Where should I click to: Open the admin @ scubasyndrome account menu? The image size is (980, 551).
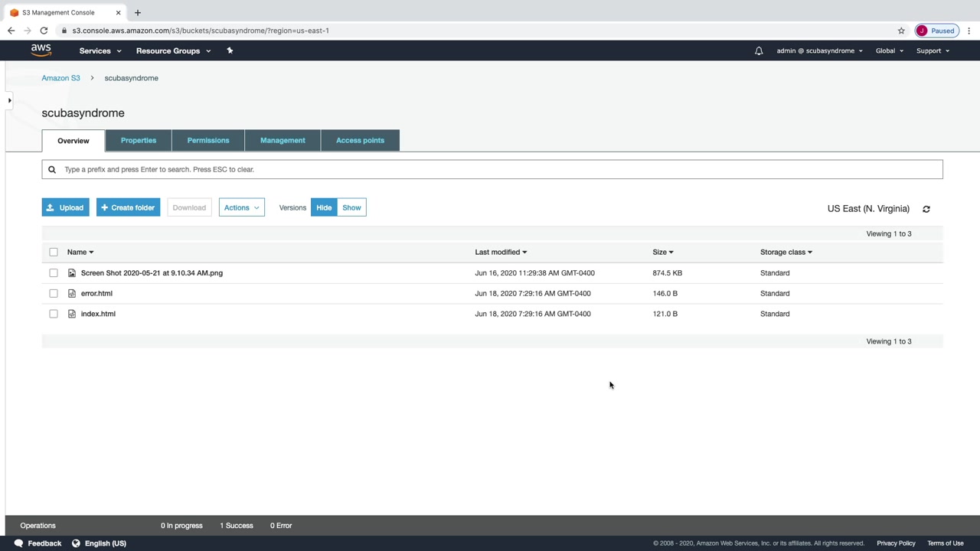pos(819,51)
